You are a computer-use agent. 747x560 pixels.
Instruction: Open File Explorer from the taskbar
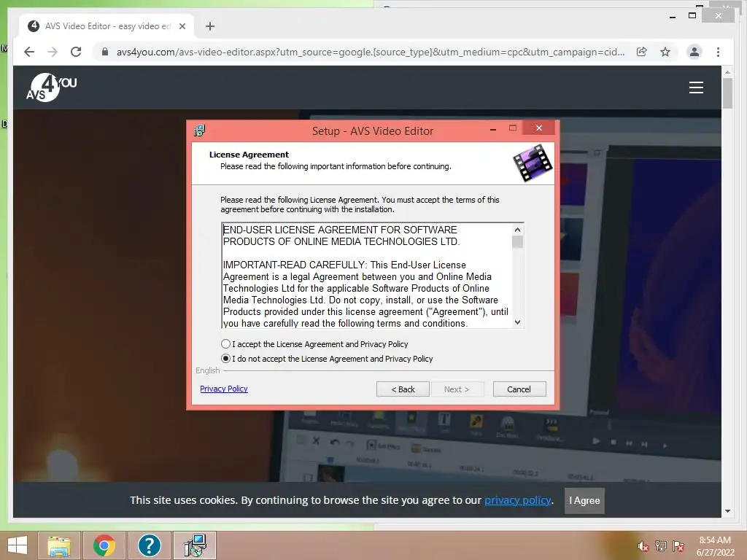coord(59,545)
